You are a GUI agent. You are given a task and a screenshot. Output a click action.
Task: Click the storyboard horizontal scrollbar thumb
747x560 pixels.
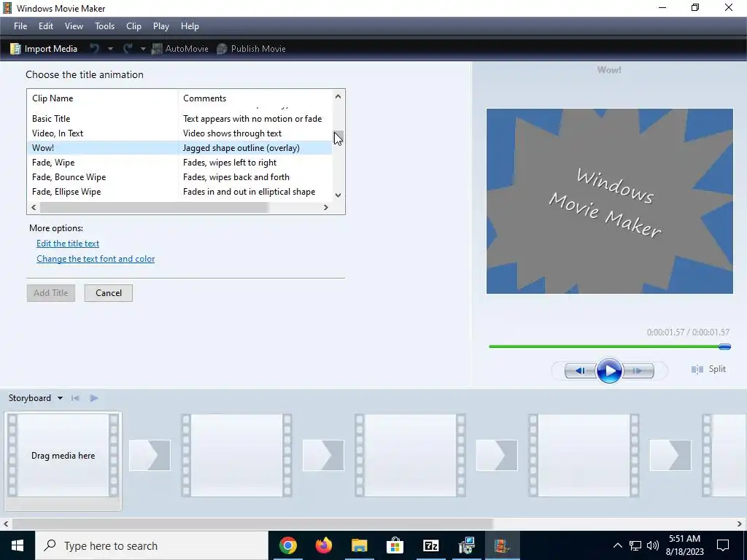(252, 524)
